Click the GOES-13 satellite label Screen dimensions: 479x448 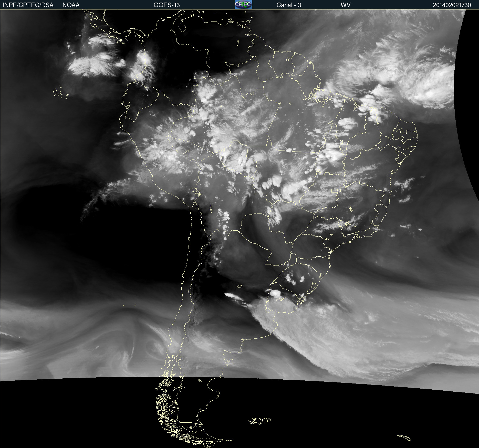pyautogui.click(x=167, y=5)
